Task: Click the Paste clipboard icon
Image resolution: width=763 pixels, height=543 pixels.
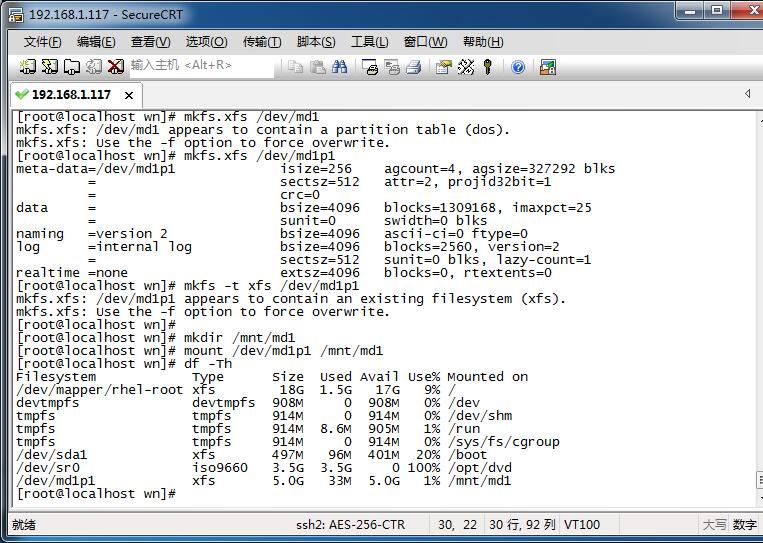Action: [318, 67]
